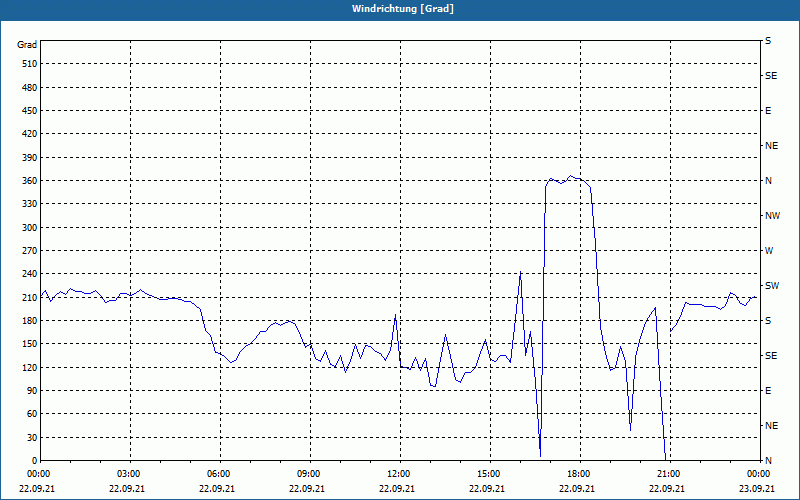The image size is (800, 500).
Task: Click the 510 value on the degree axis
Action: coord(30,64)
